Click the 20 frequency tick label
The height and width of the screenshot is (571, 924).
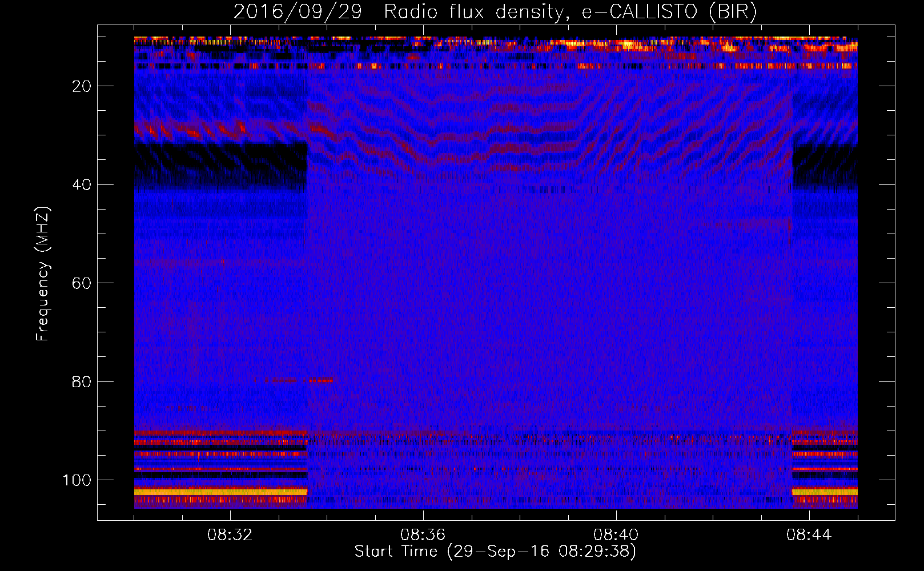82,86
